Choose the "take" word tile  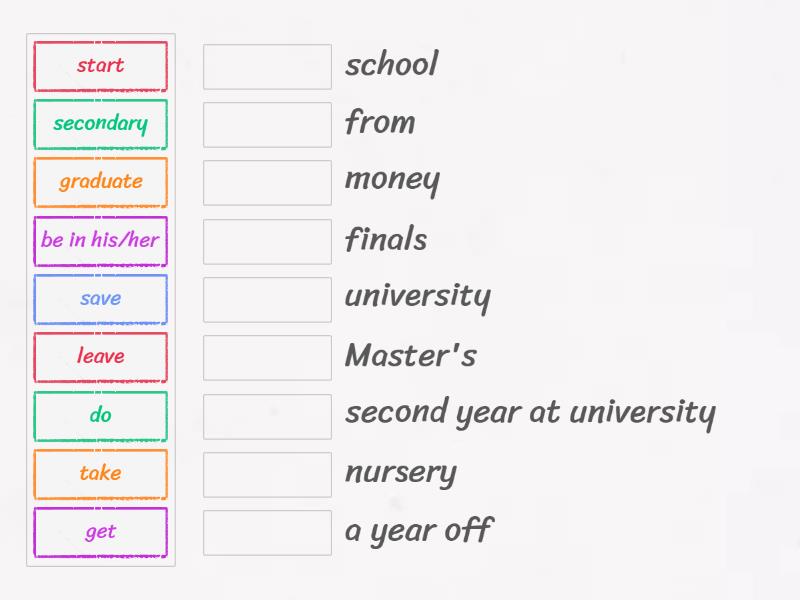coord(100,473)
